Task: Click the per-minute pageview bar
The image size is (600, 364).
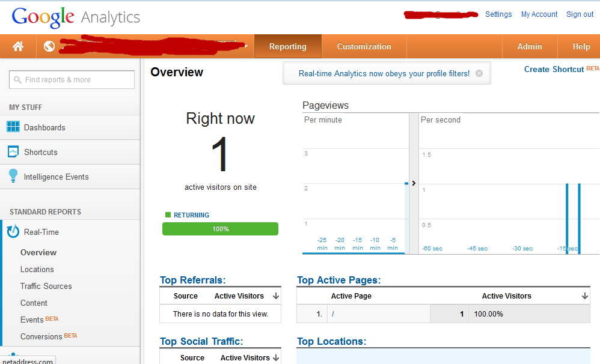Action: click(x=406, y=218)
